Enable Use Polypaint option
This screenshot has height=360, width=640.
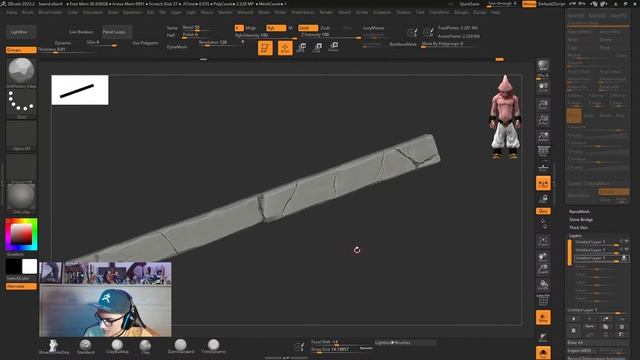(x=145, y=43)
